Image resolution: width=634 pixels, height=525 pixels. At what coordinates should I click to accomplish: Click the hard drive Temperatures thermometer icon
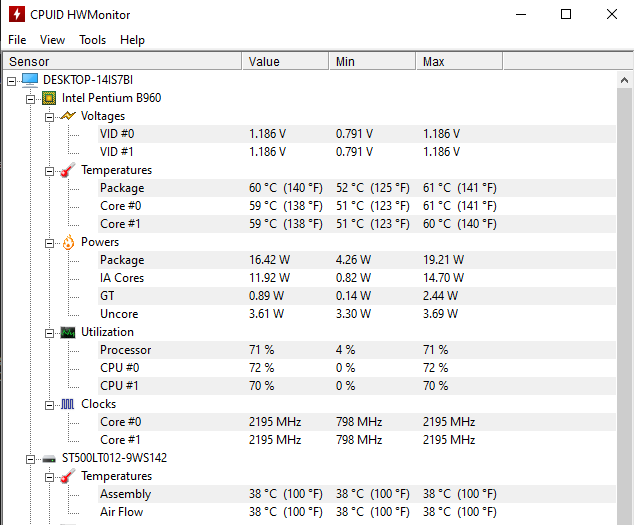click(68, 476)
